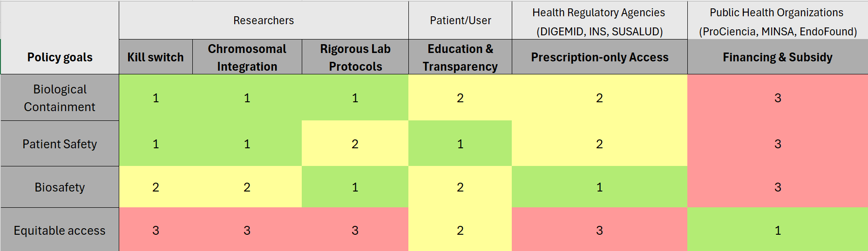Select the Equitable access row label
Image resolution: width=868 pixels, height=251 pixels.
(60, 230)
